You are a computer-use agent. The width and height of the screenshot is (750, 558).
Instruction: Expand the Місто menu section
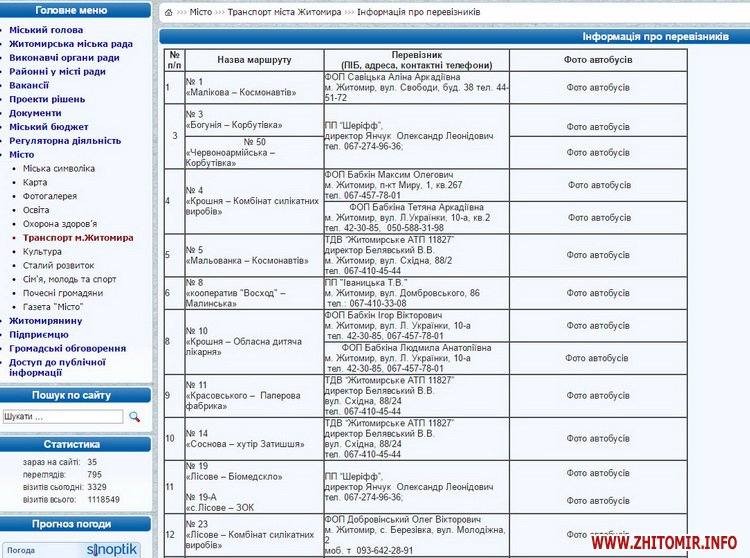pyautogui.click(x=22, y=155)
